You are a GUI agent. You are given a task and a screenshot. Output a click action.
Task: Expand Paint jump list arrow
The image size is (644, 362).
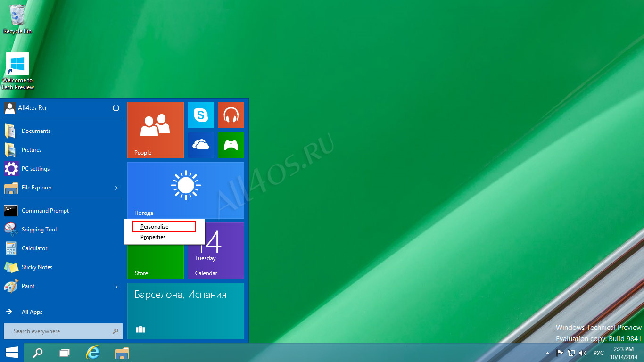pyautogui.click(x=116, y=286)
